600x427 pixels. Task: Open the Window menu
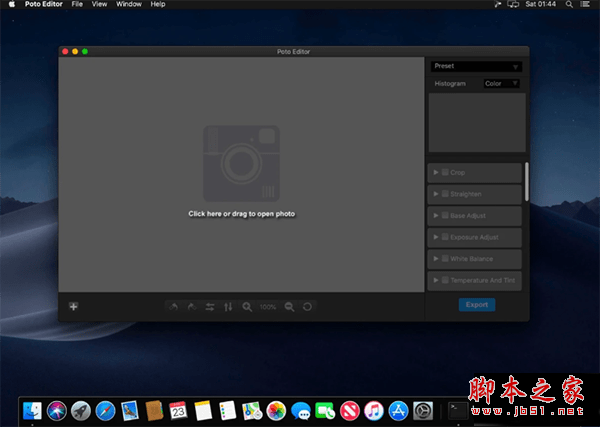pyautogui.click(x=129, y=5)
